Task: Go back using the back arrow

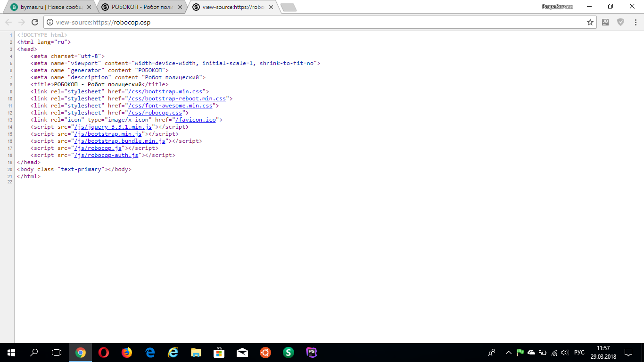Action: click(8, 22)
